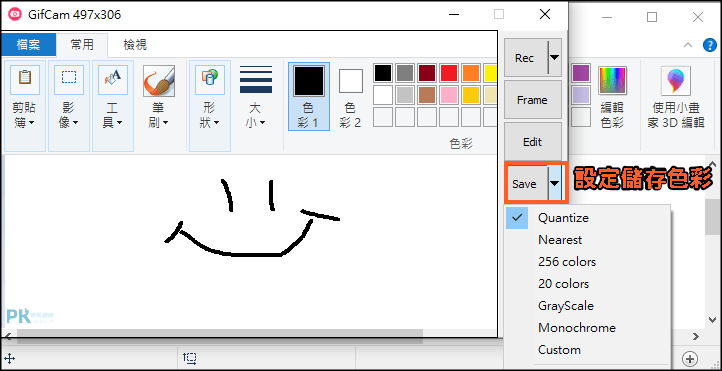The width and height of the screenshot is (722, 371).
Task: Select 色彩 1 foreground color
Action: pos(309,96)
